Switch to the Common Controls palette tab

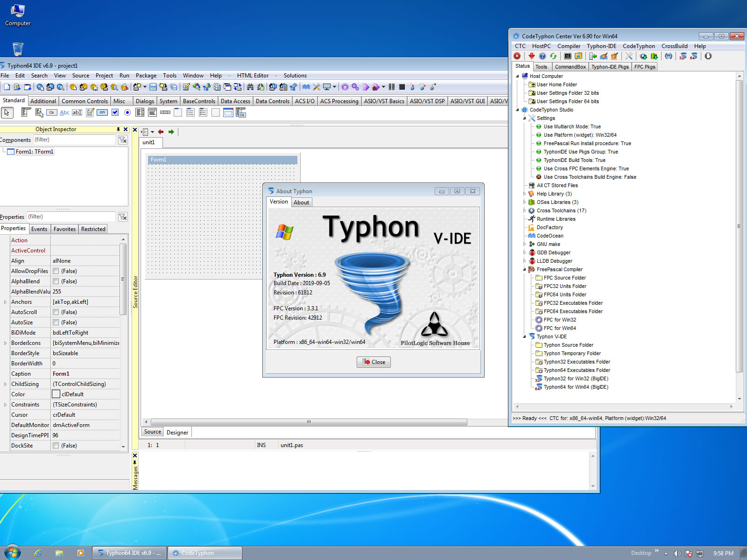tap(85, 101)
